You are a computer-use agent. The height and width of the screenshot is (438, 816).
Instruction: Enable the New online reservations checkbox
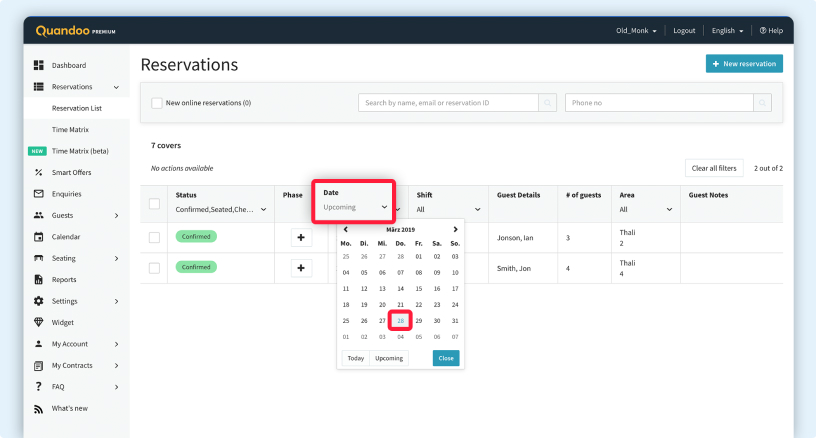pyautogui.click(x=157, y=103)
